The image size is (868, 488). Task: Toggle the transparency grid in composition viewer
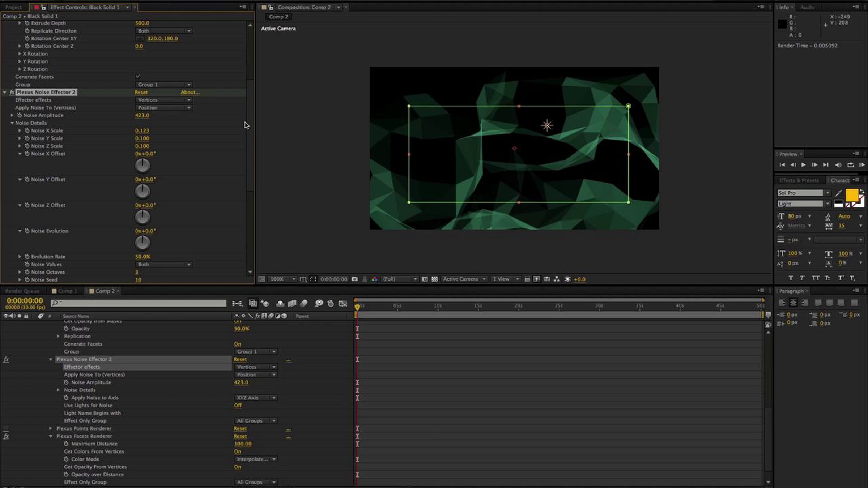pos(435,279)
